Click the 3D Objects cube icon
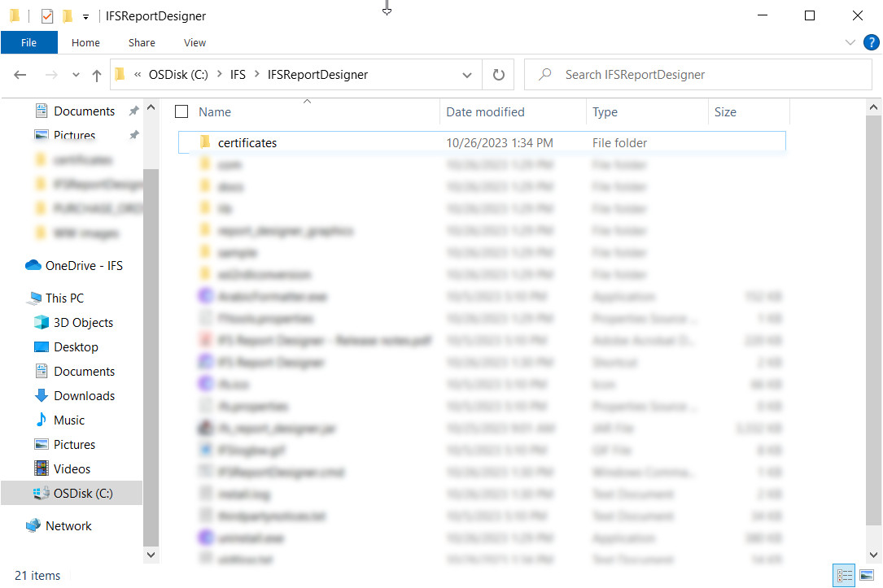Image resolution: width=883 pixels, height=588 pixels. click(x=42, y=322)
